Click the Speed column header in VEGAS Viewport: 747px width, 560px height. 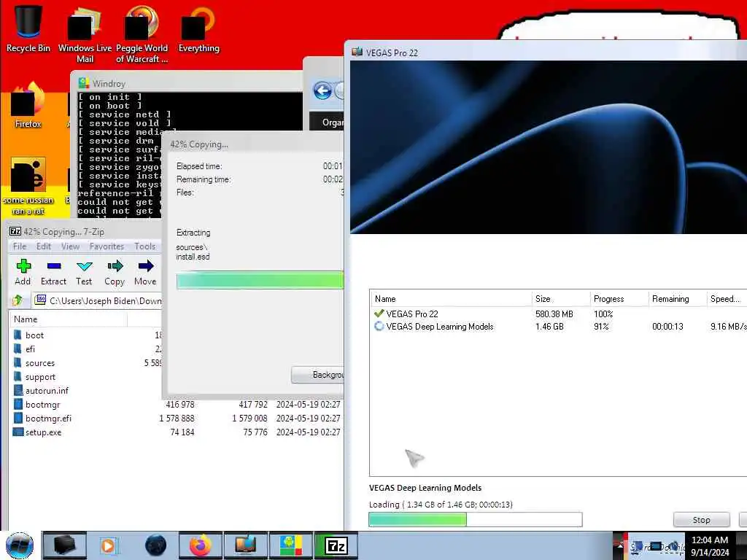click(727, 298)
